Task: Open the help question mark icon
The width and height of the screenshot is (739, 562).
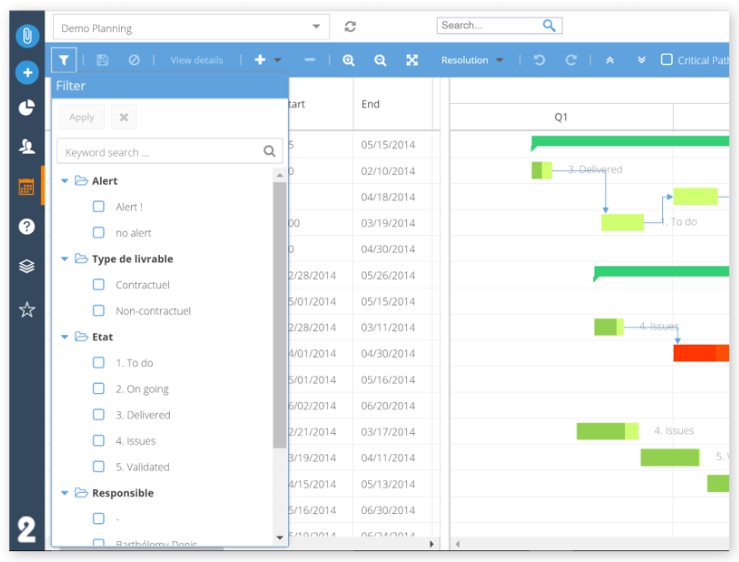Action: tap(27, 226)
